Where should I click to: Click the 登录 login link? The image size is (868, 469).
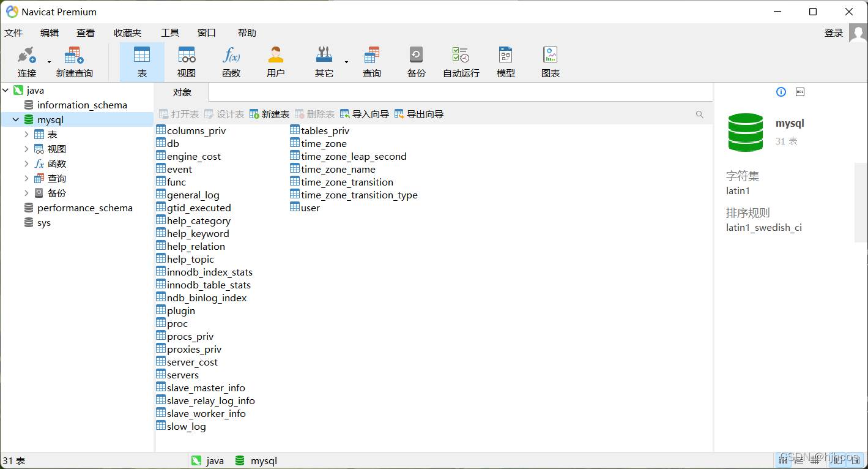tap(834, 33)
